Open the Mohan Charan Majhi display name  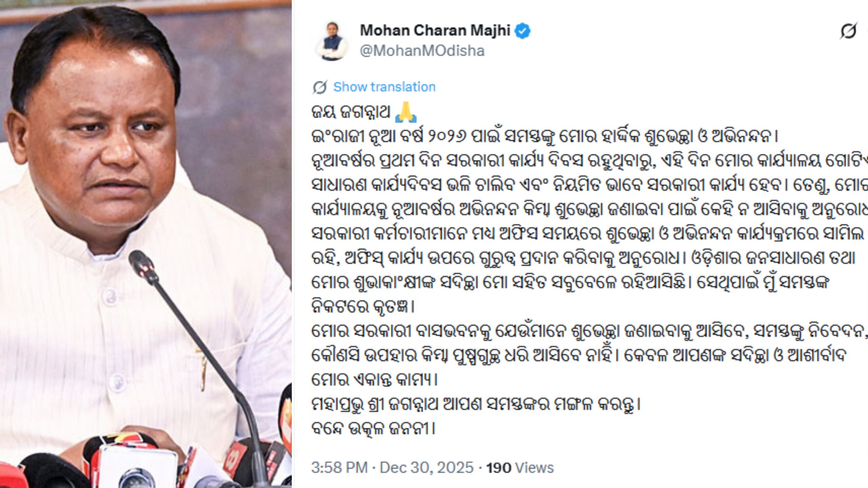435,30
